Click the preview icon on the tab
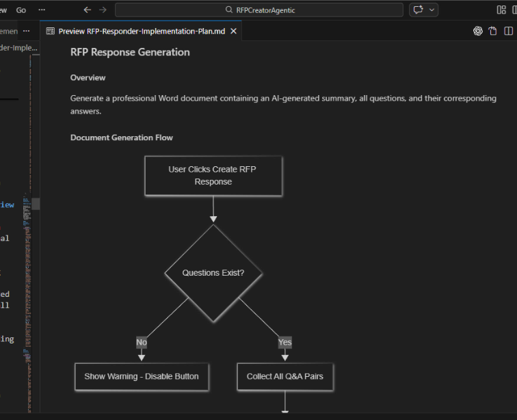517x420 pixels. pos(51,31)
